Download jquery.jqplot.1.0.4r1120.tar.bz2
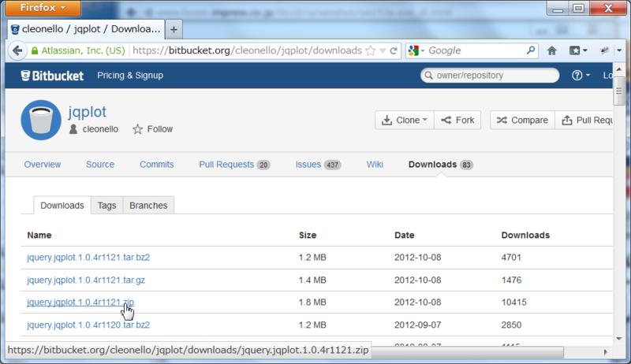Screen dimensions: 631x364 point(88,325)
